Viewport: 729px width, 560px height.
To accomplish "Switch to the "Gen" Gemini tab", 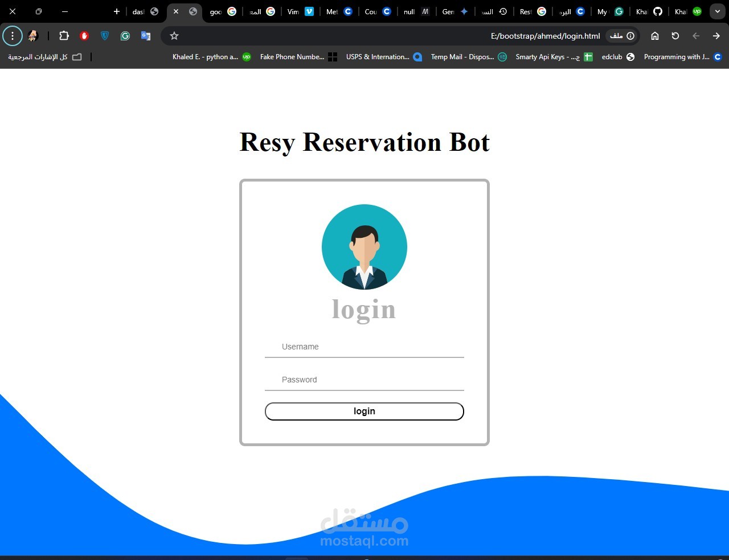I will point(456,11).
